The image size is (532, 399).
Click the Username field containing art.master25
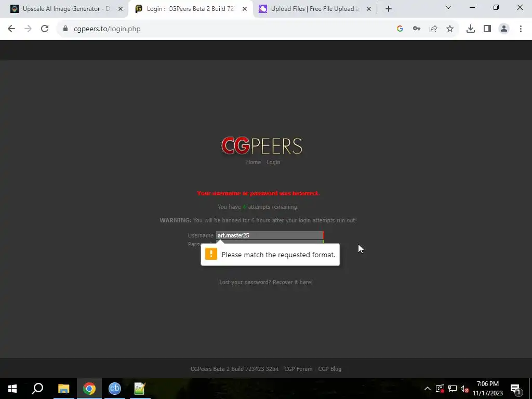pyautogui.click(x=270, y=235)
